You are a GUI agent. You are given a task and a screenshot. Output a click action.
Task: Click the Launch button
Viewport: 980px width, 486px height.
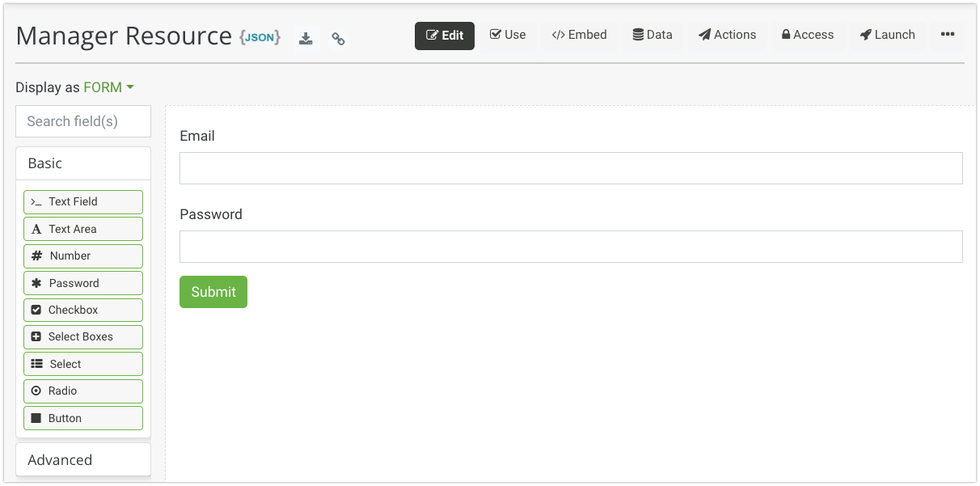coord(887,35)
